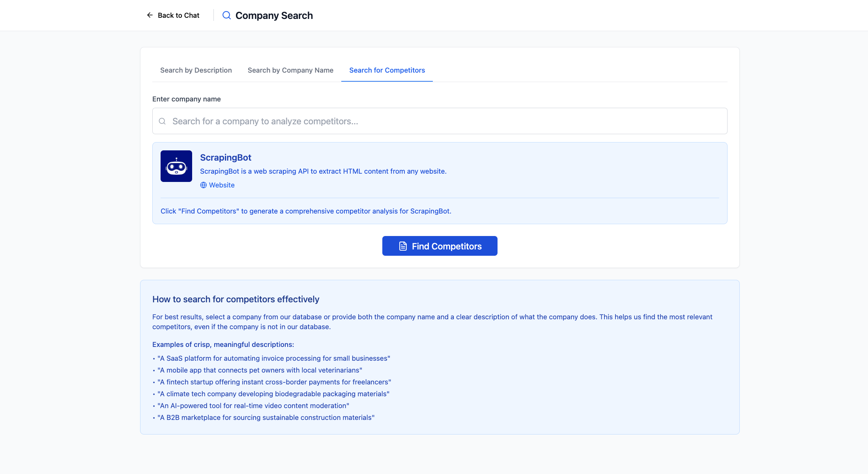Click the gray search icon inside input

point(162,121)
